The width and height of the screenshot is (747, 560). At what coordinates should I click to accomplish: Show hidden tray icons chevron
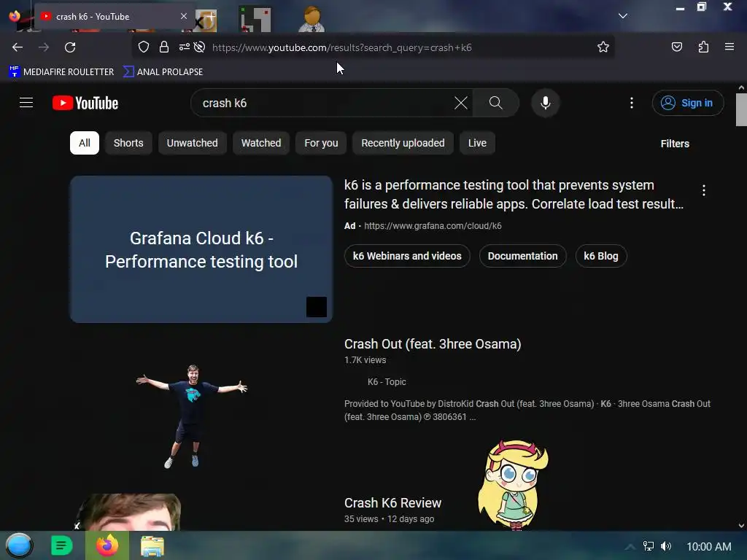630,547
